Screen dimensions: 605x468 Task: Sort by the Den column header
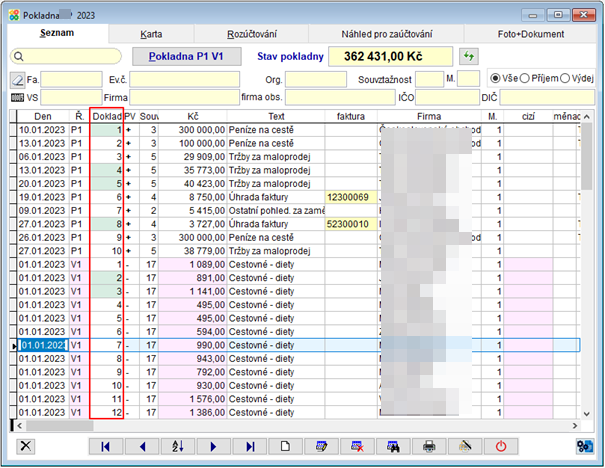click(x=43, y=117)
